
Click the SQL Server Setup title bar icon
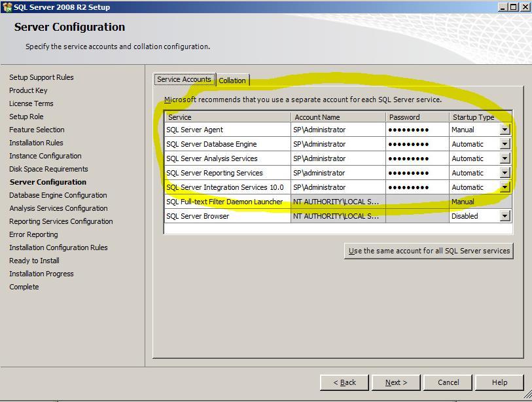(7, 7)
